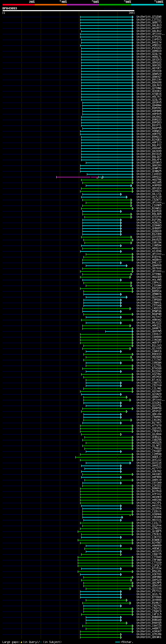166x644 pixels.
Task: Select hit label UniRef100_B9MYM2
Action: click(149, 108)
